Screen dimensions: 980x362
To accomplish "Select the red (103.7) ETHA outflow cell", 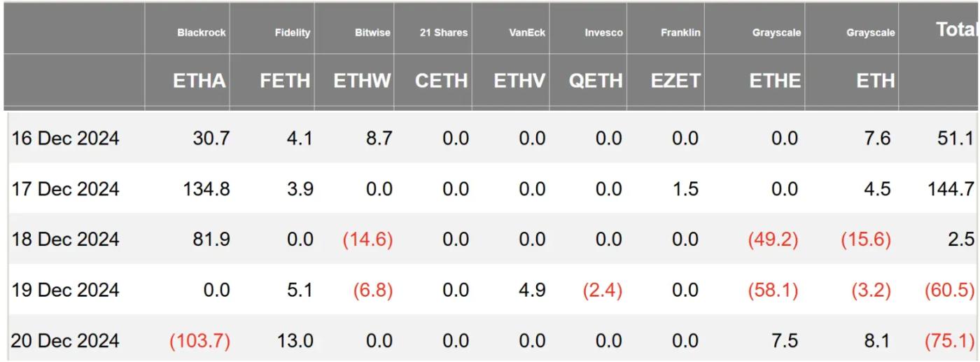I will pos(202,341).
